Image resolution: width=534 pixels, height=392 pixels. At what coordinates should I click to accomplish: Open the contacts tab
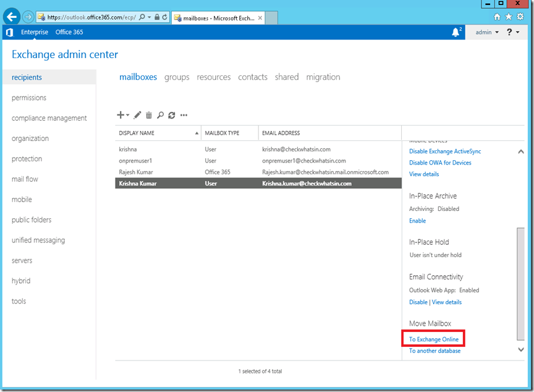[x=253, y=77]
